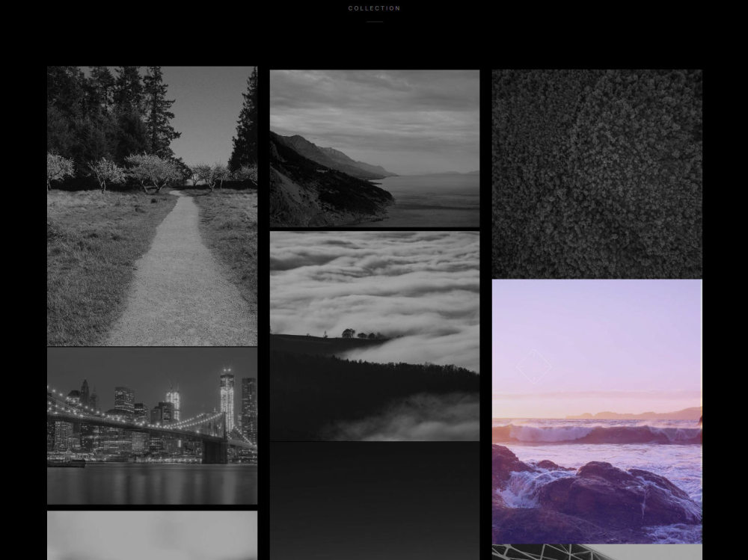Click the purple sunset waves photo

click(597, 412)
